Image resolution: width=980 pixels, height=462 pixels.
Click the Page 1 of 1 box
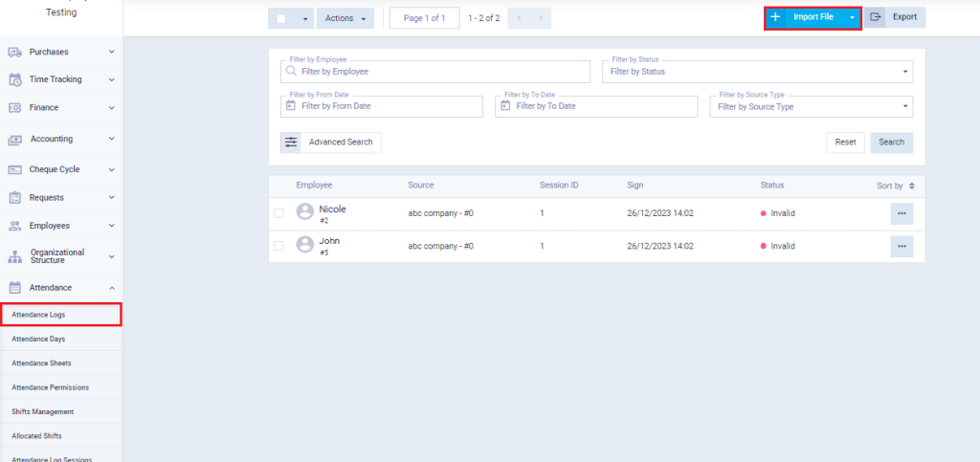point(424,18)
